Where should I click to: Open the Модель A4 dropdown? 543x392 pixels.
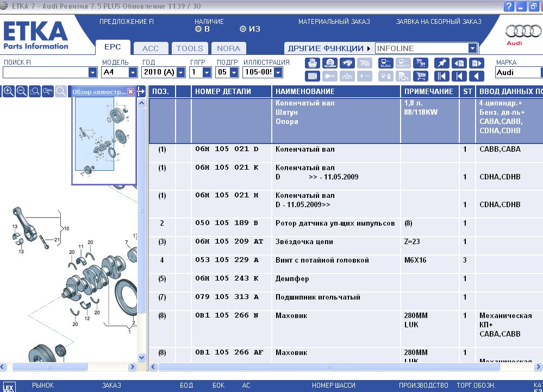click(x=133, y=72)
